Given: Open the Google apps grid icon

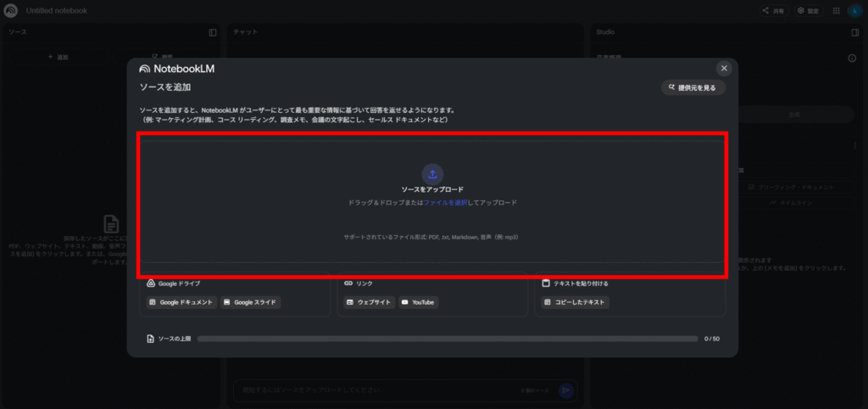Looking at the screenshot, I should [x=836, y=10].
